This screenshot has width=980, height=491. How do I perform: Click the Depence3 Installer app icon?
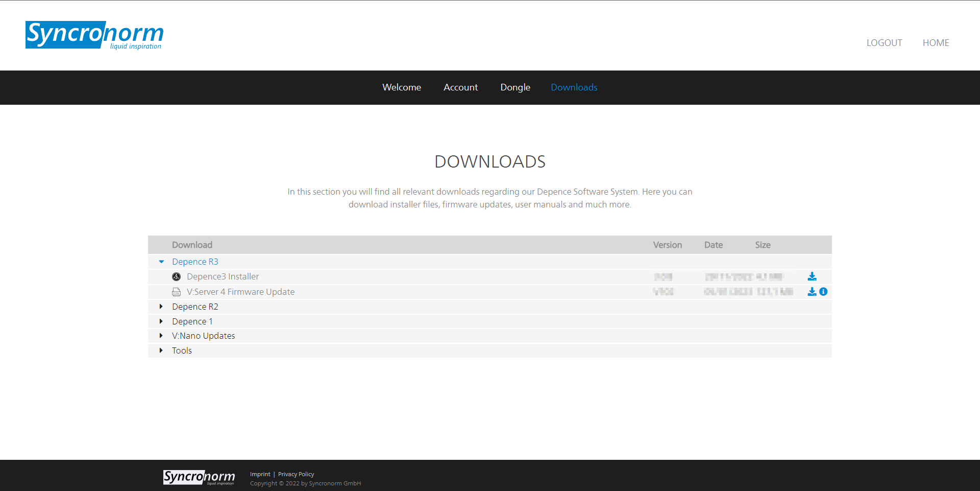click(177, 276)
